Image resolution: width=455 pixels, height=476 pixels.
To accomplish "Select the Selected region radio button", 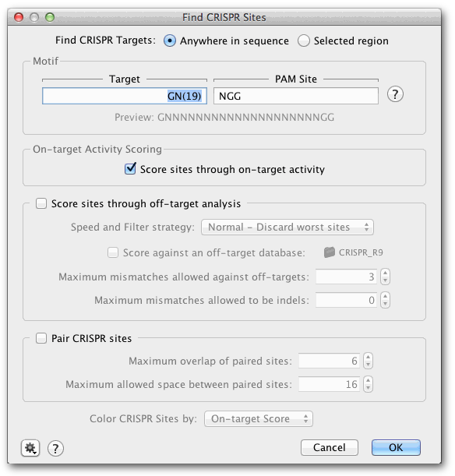I will coord(304,41).
